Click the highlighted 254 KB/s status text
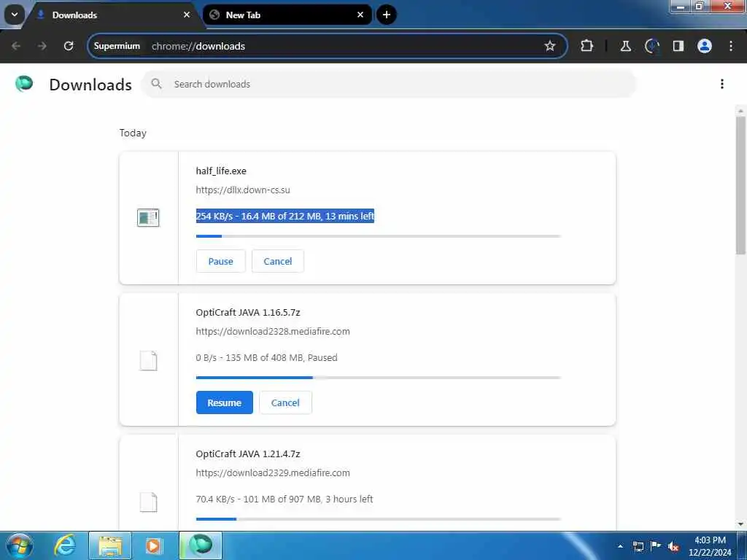The image size is (747, 560). [x=285, y=216]
